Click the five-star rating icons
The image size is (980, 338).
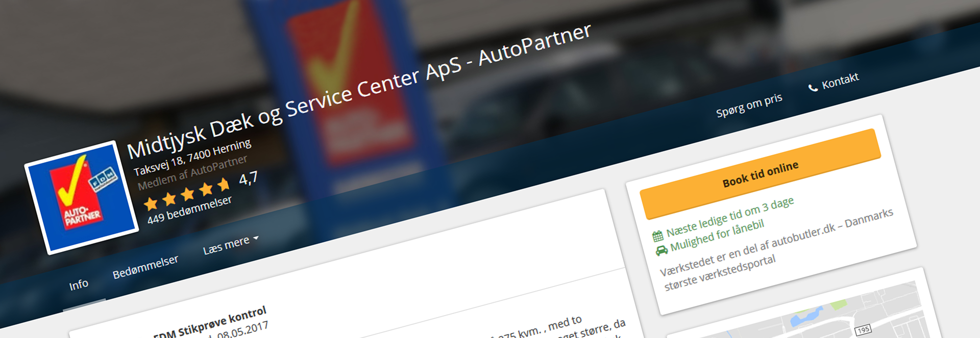click(x=187, y=194)
